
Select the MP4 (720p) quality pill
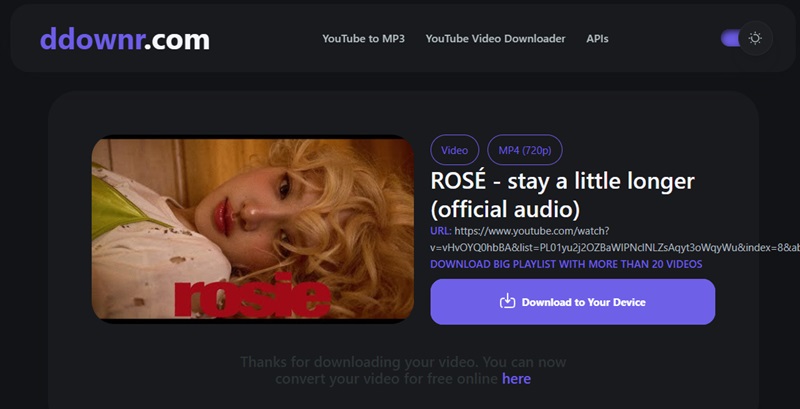[525, 150]
